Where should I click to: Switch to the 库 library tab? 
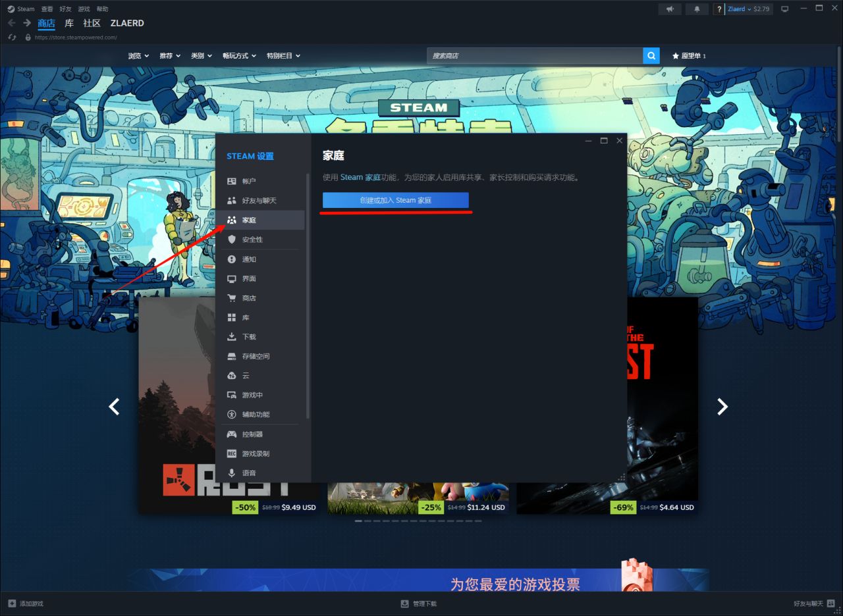pos(69,23)
